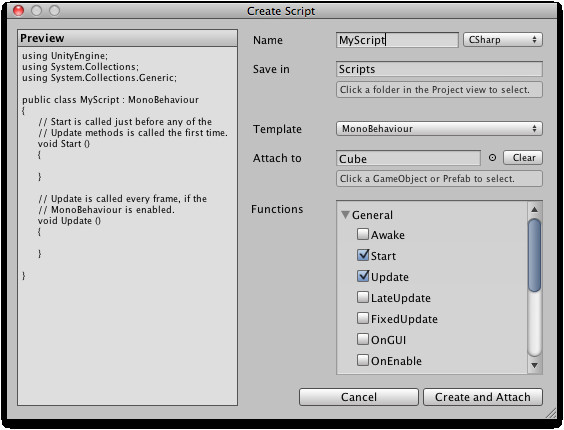Uncheck the Start function checkbox
The height and width of the screenshot is (430, 564).
pyautogui.click(x=363, y=255)
